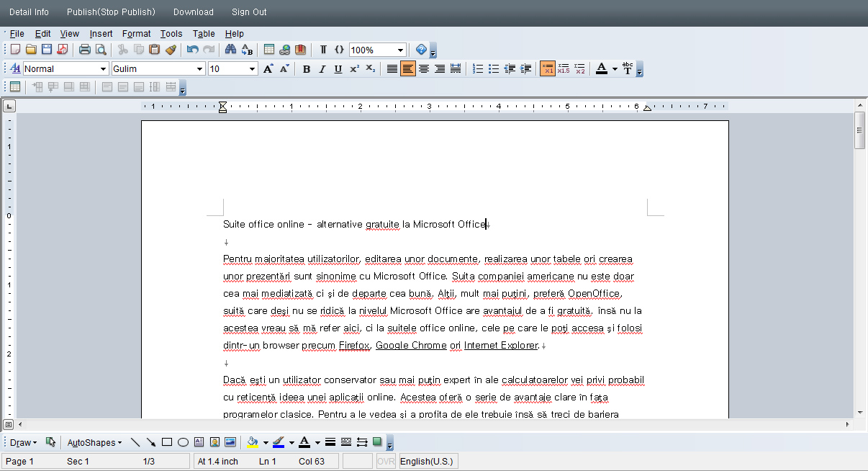The height and width of the screenshot is (471, 868).
Task: Open the Edit menu
Action: (x=43, y=33)
